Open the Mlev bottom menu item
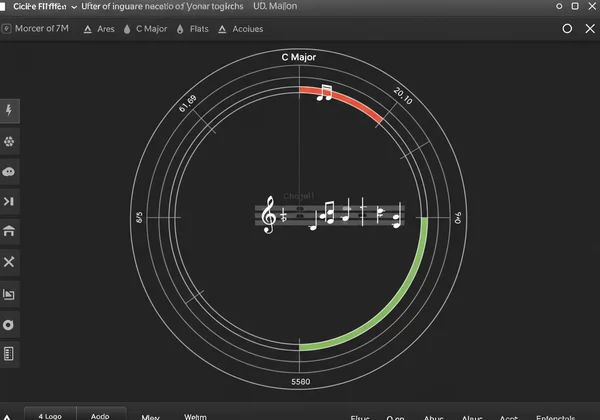The width and height of the screenshot is (600, 420). coord(150,417)
